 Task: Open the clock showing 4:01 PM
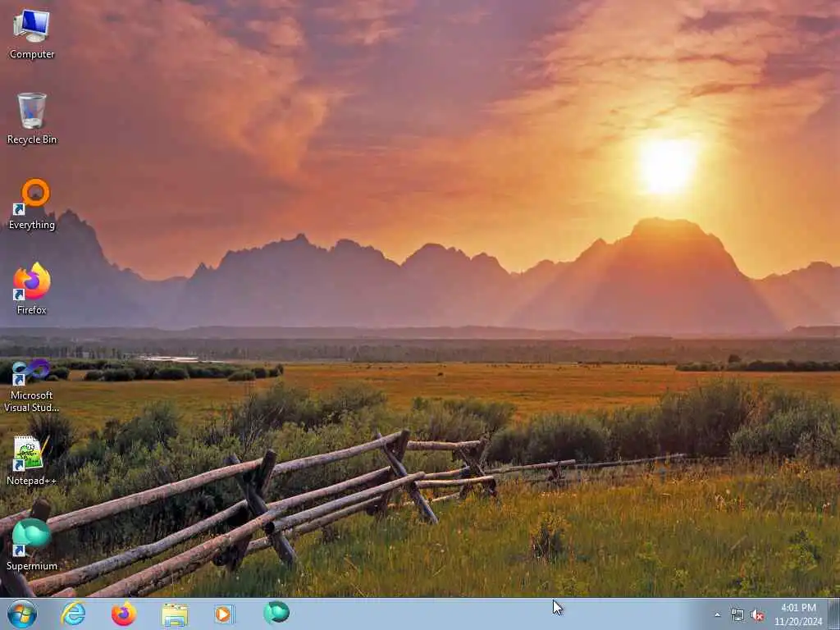[798, 614]
